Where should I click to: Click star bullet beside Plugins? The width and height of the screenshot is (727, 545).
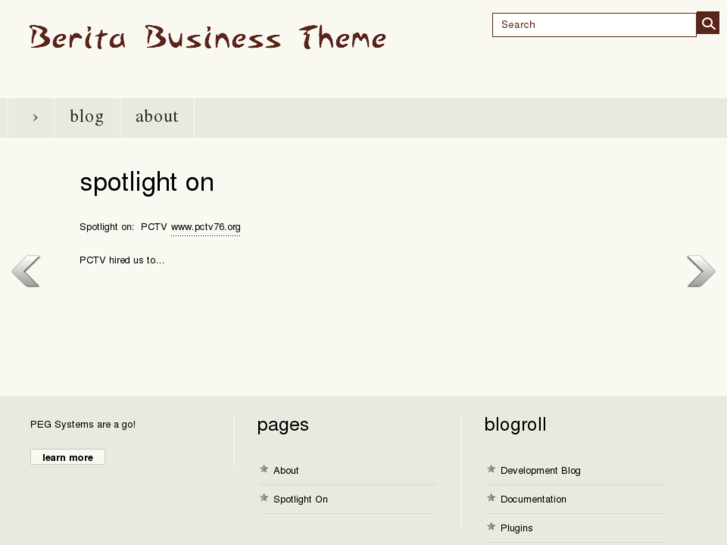click(x=491, y=527)
